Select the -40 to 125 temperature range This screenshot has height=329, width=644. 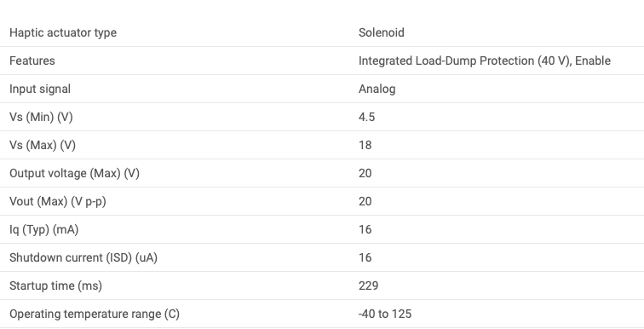(385, 315)
